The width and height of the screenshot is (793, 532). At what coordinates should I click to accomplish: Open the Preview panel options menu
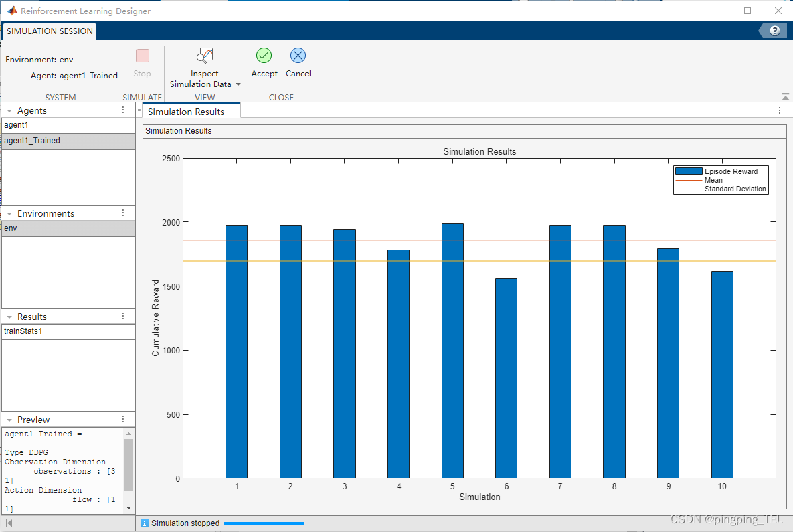pyautogui.click(x=123, y=420)
